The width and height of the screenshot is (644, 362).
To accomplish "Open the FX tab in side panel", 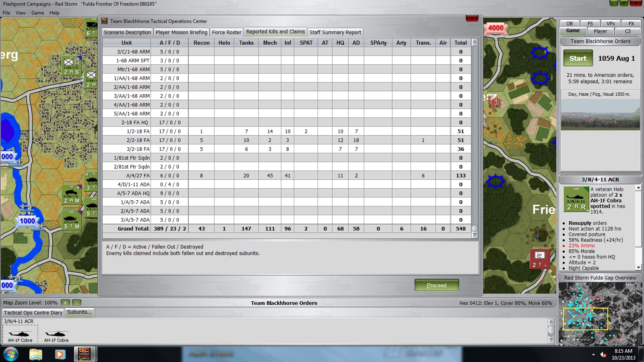I will click(631, 23).
